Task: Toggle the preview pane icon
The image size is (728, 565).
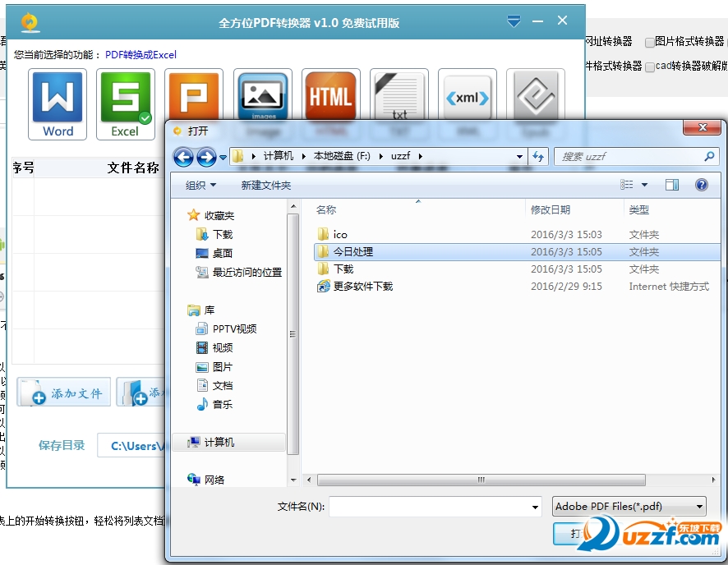Action: [671, 184]
